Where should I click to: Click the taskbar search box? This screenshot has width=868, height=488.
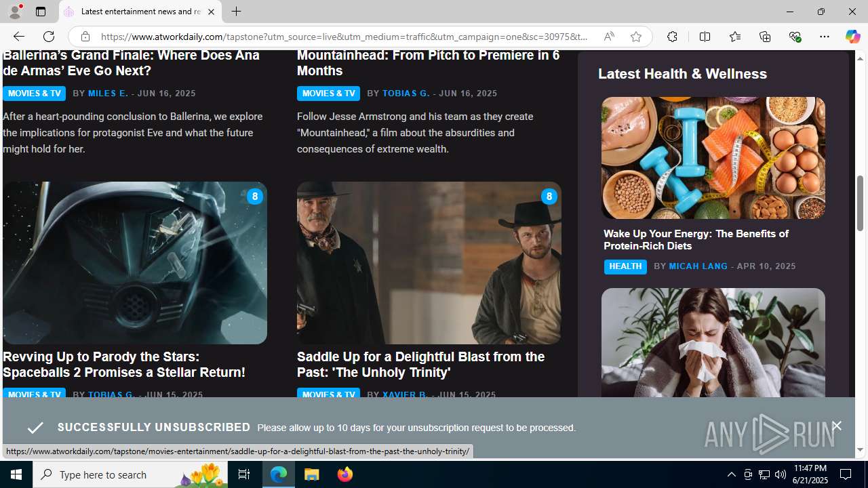(130, 474)
